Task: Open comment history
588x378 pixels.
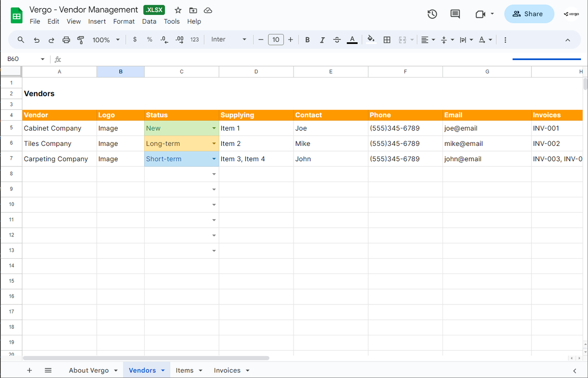Action: point(455,14)
